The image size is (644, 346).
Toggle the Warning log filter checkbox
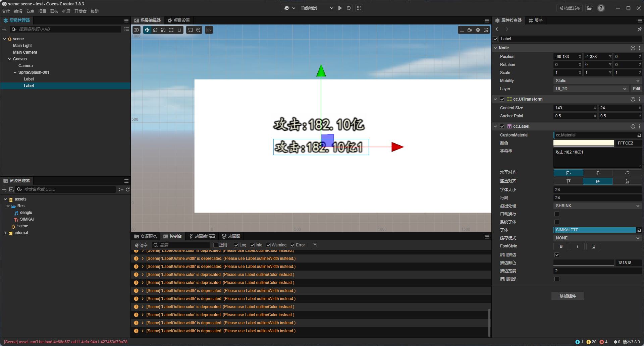268,245
